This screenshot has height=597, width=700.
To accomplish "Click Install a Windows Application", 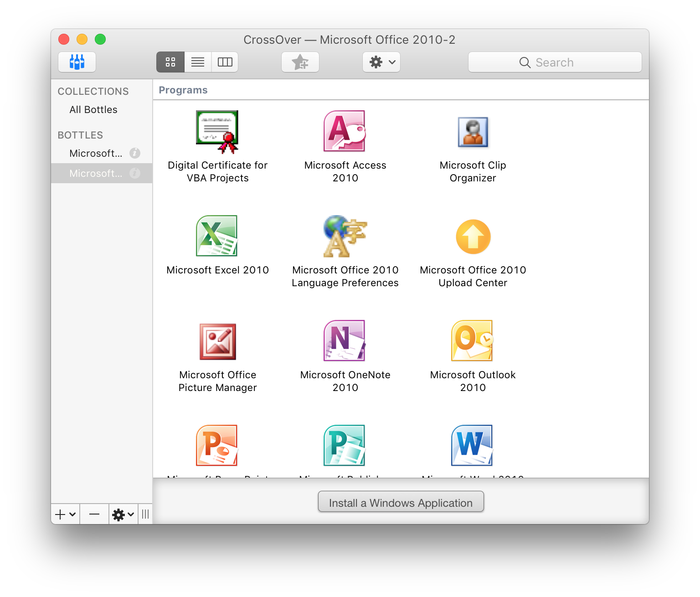I will pos(401,502).
